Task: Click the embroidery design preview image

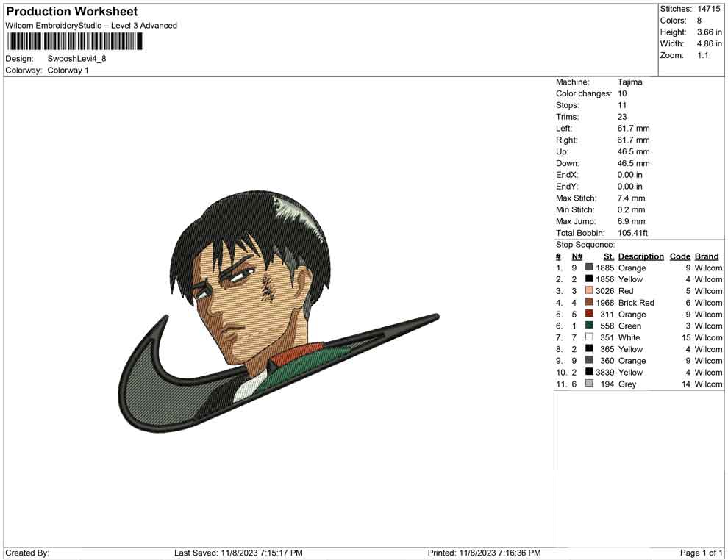Action: point(279,311)
